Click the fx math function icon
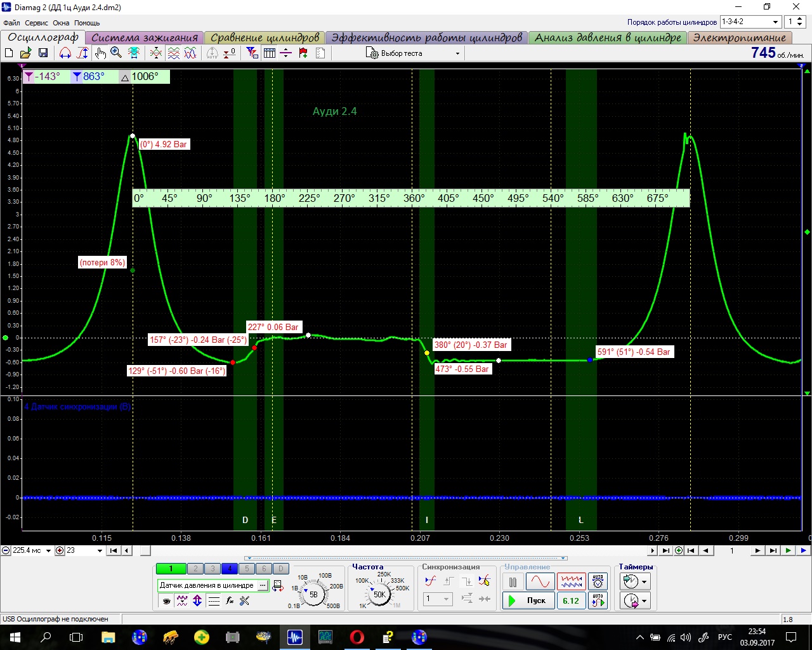 coord(230,600)
